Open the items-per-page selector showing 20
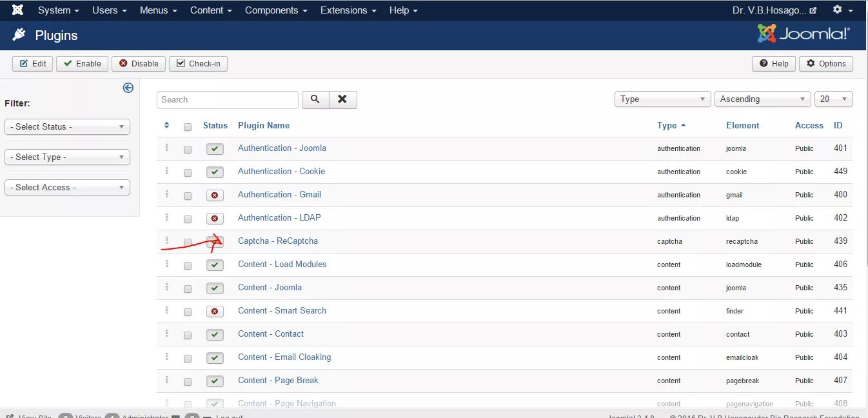868x418 pixels. tap(833, 99)
